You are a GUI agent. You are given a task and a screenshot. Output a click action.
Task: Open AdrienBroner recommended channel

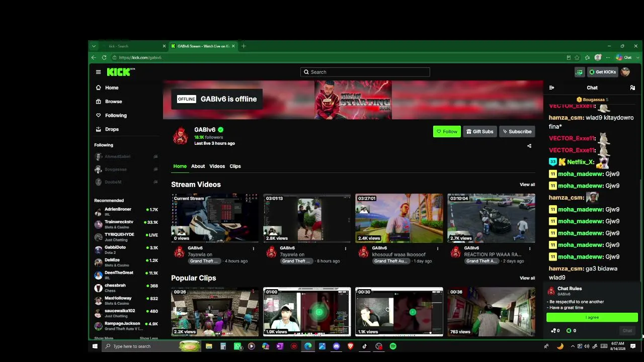coord(126,212)
